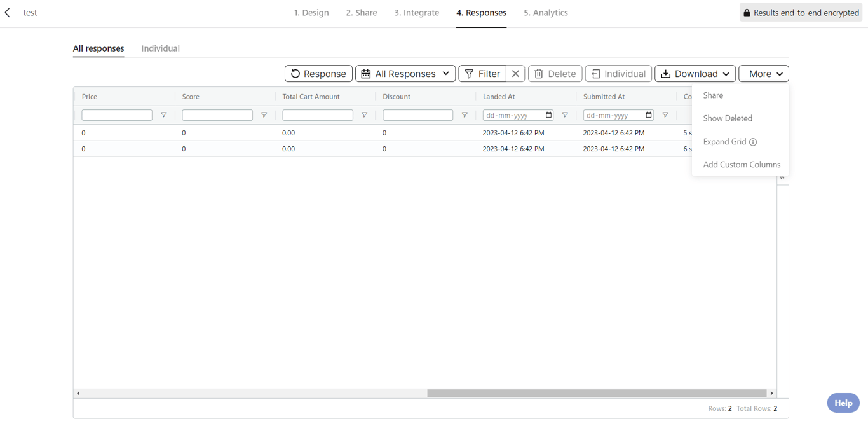This screenshot has width=868, height=421.
Task: Select the Individual sub-tab
Action: pyautogui.click(x=161, y=48)
